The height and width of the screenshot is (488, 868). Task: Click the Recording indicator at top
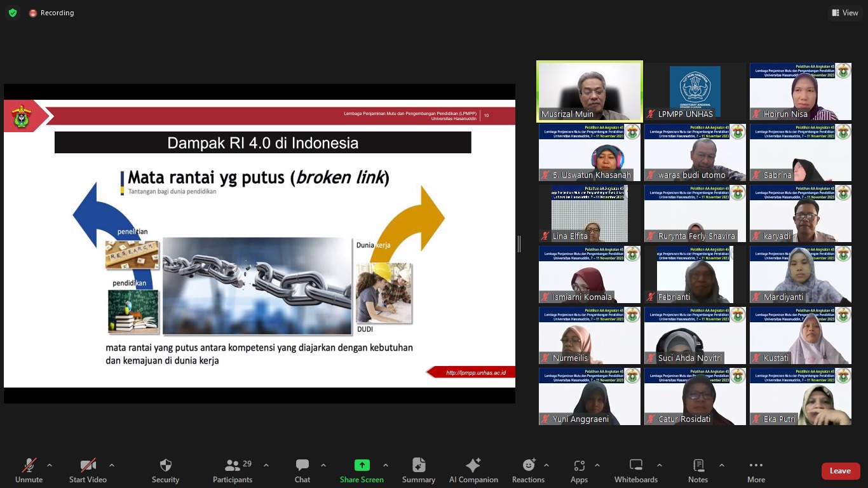click(x=51, y=13)
